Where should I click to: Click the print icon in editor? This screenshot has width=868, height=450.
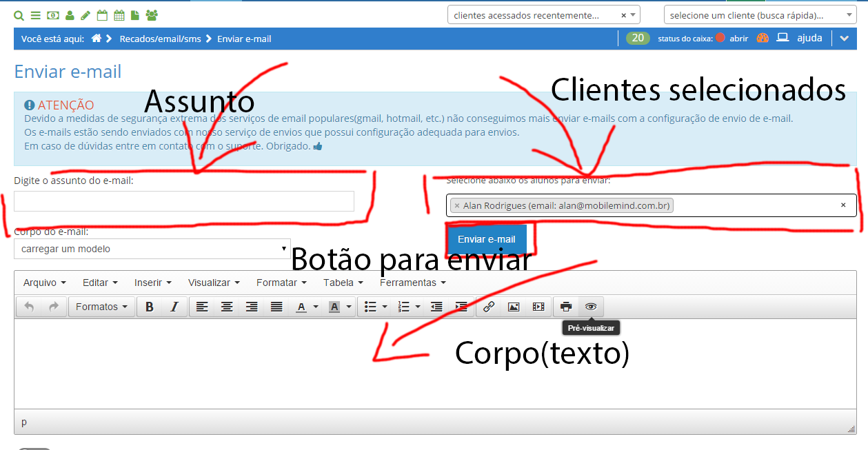tap(566, 307)
